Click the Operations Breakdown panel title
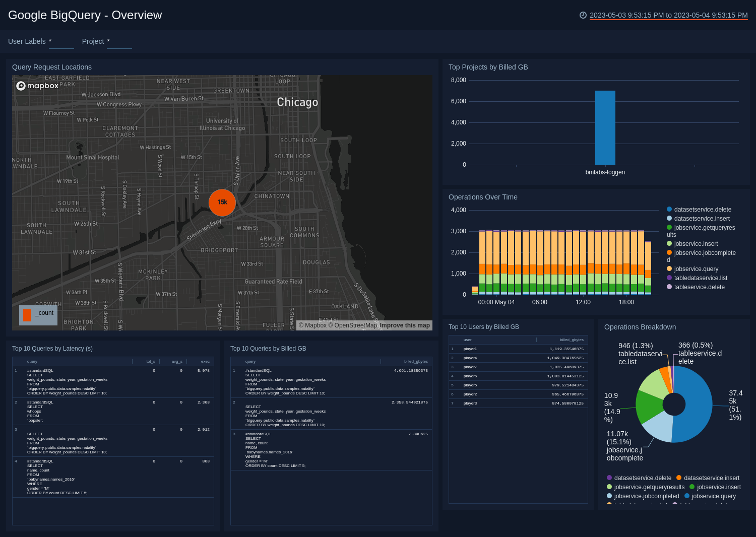 click(640, 327)
